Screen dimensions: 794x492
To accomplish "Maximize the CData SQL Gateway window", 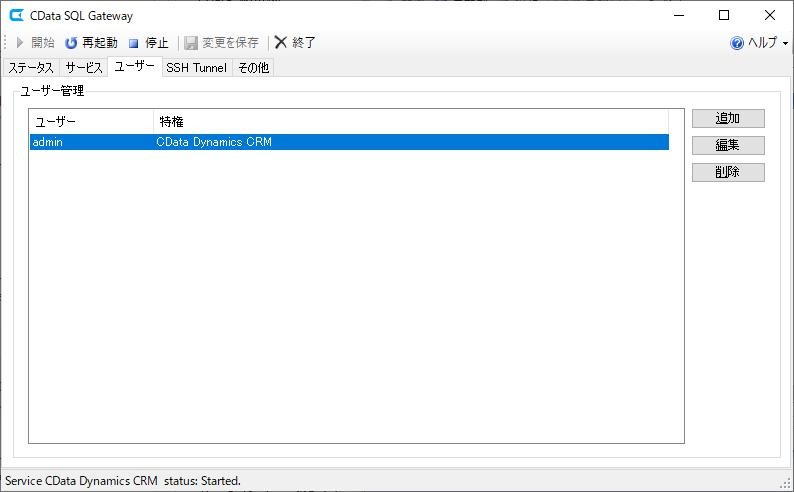I will (724, 16).
